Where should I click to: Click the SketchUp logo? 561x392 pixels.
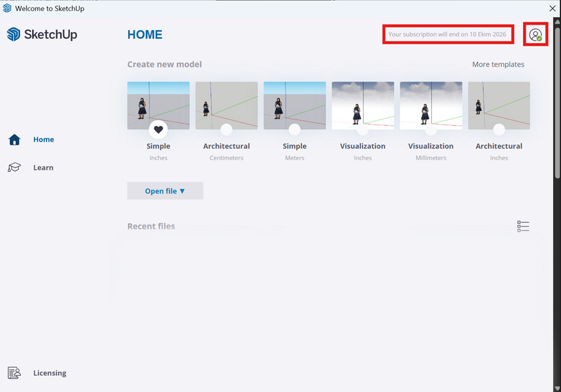click(x=42, y=35)
